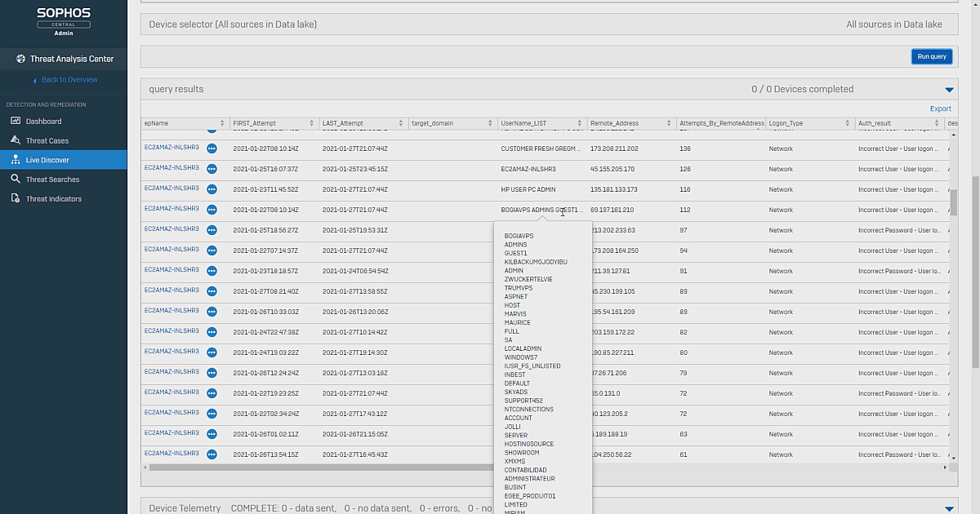Open Threat Indicators using its document icon
This screenshot has width=980, height=514.
tap(16, 197)
